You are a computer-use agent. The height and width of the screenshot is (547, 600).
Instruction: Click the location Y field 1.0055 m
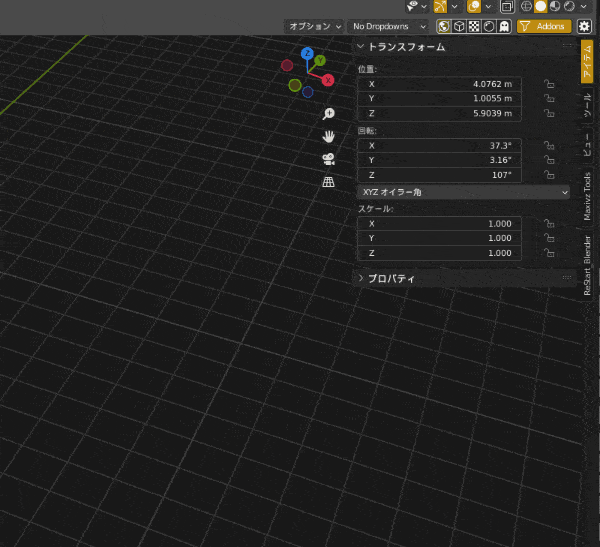click(x=439, y=98)
